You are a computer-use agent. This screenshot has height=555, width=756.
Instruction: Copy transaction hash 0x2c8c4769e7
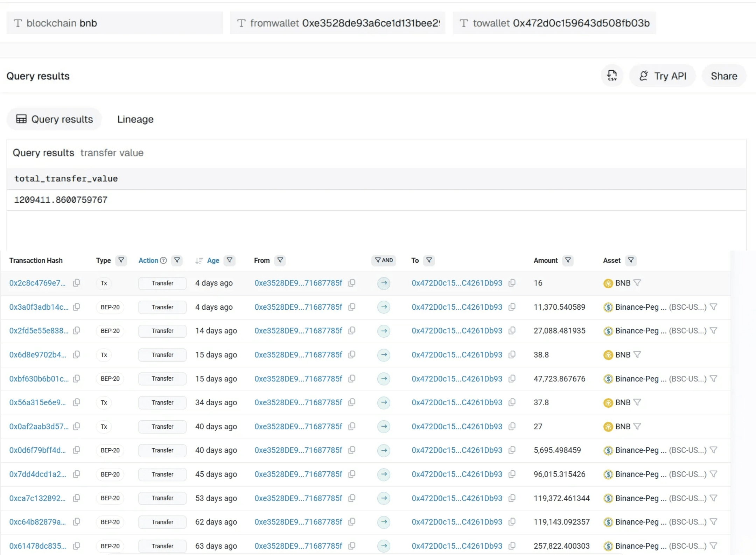(76, 283)
